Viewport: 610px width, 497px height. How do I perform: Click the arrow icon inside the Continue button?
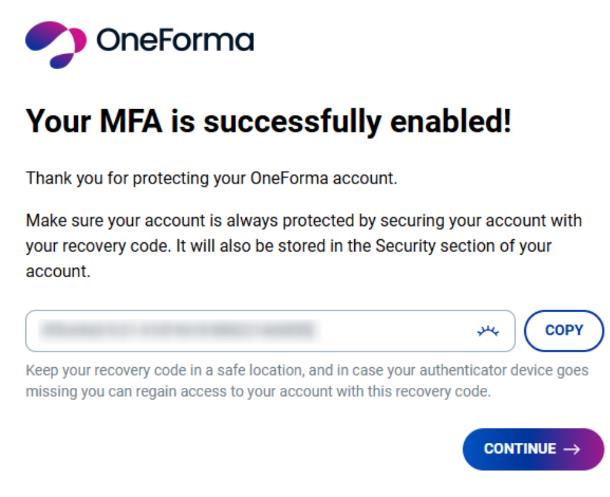tap(572, 449)
